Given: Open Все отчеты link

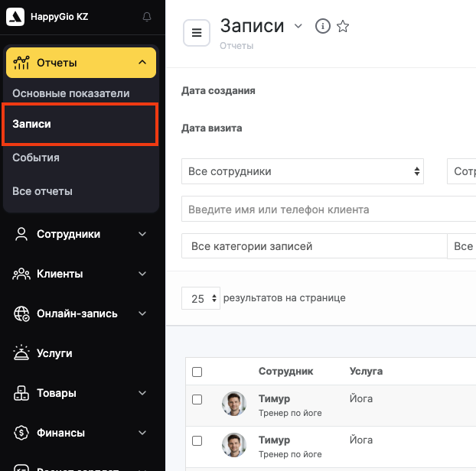Looking at the screenshot, I should click(43, 191).
